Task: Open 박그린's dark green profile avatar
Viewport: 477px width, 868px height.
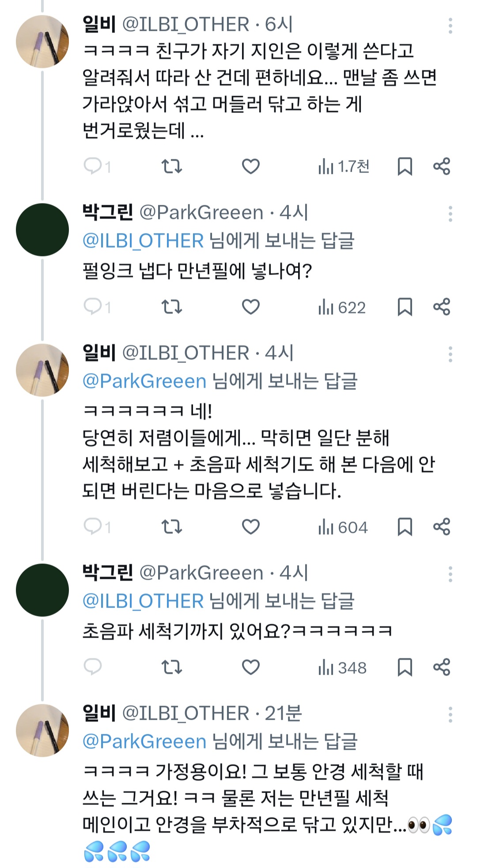Action: tap(42, 230)
